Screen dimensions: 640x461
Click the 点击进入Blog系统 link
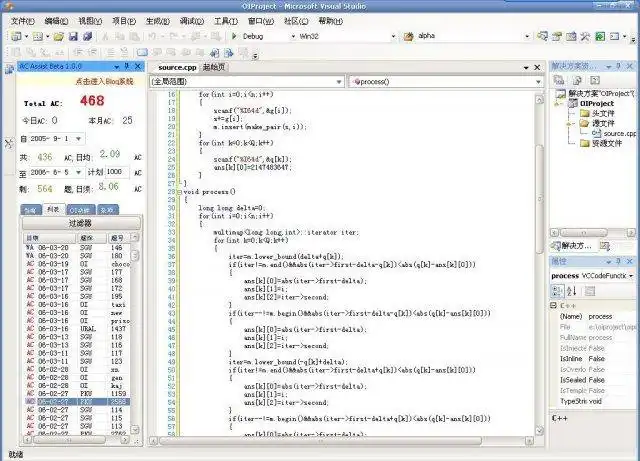[x=104, y=82]
